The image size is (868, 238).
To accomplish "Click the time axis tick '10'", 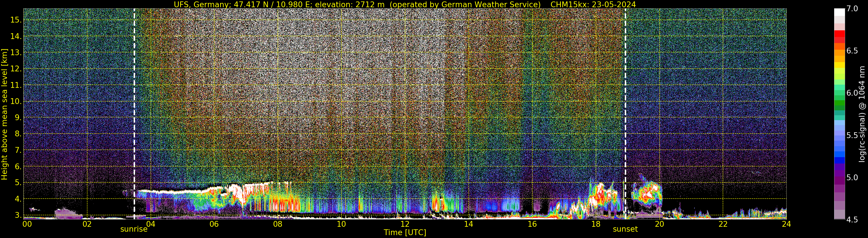I will click(x=341, y=224).
